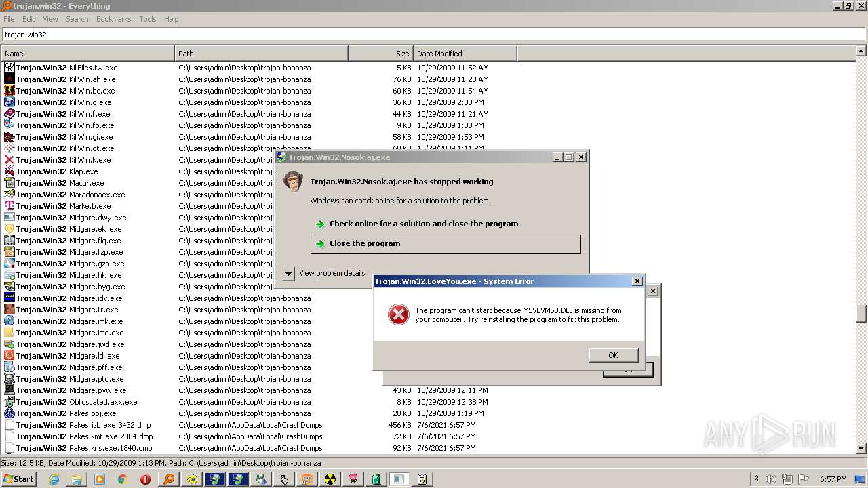
Task: Select the Trojan.Win32.Midgare.dwy.exe row
Action: (x=428, y=218)
